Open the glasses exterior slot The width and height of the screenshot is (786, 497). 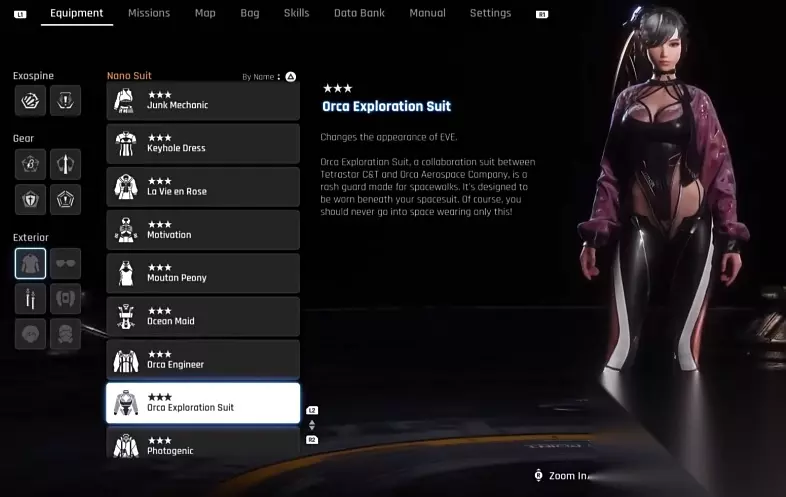click(65, 263)
